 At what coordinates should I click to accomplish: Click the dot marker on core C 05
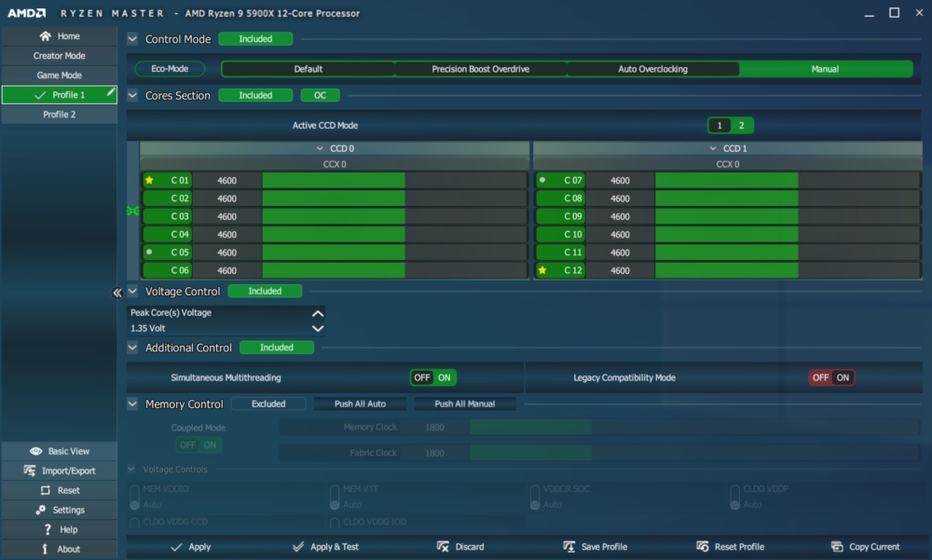click(x=149, y=253)
